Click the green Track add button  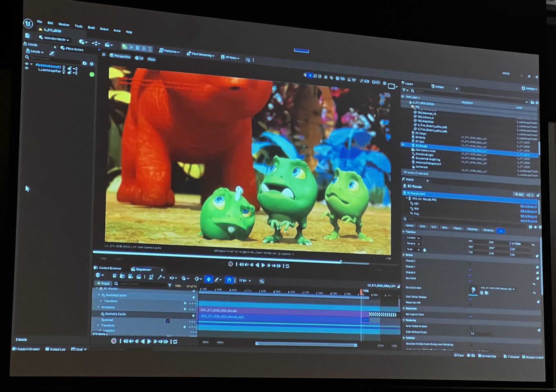(x=103, y=283)
